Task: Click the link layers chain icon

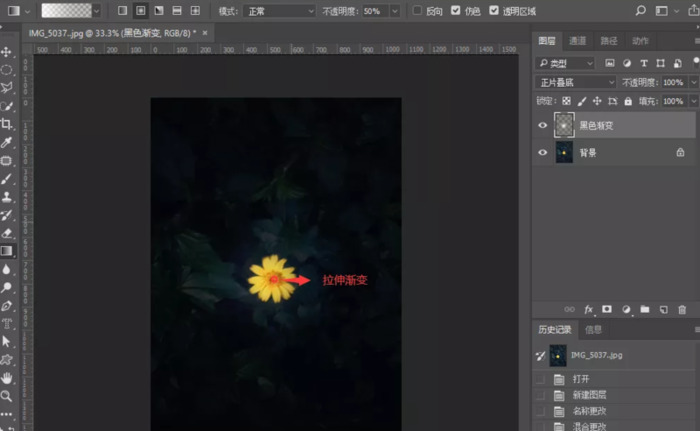Action: (x=569, y=309)
